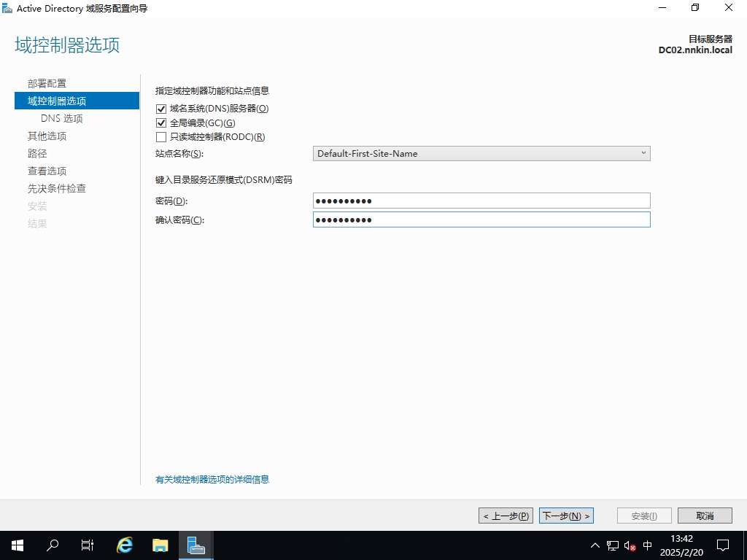Click the taskbar search magnifier icon
Screen dimensions: 747x560
point(53,545)
